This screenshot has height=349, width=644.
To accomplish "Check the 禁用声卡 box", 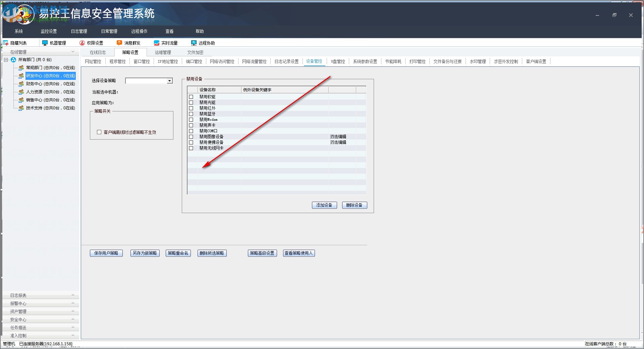I will [x=191, y=126].
